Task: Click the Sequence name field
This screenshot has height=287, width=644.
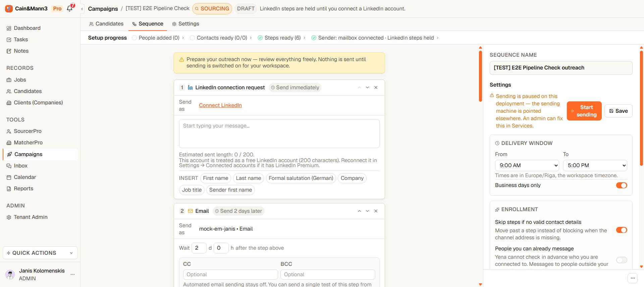Action: click(x=561, y=68)
